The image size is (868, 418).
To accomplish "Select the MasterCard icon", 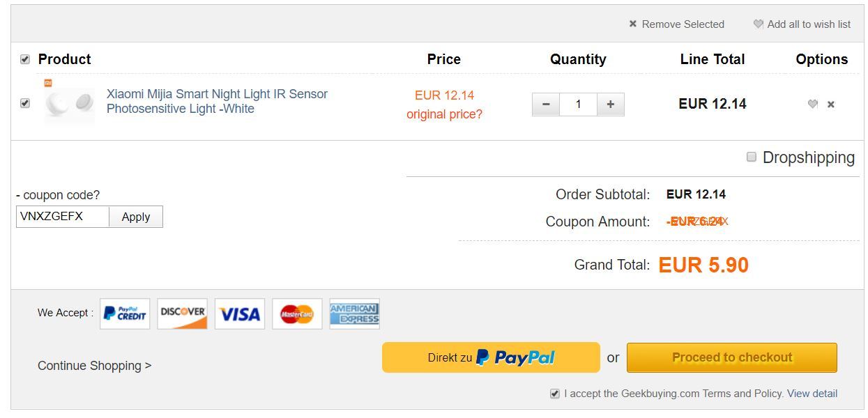I will click(x=297, y=314).
